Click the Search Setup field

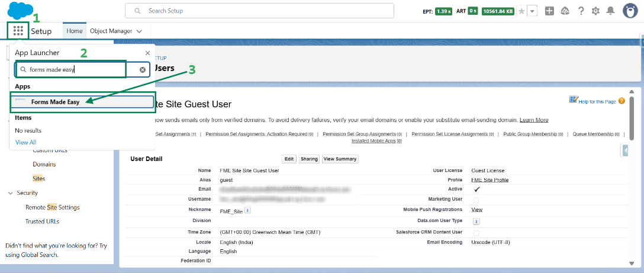click(259, 11)
